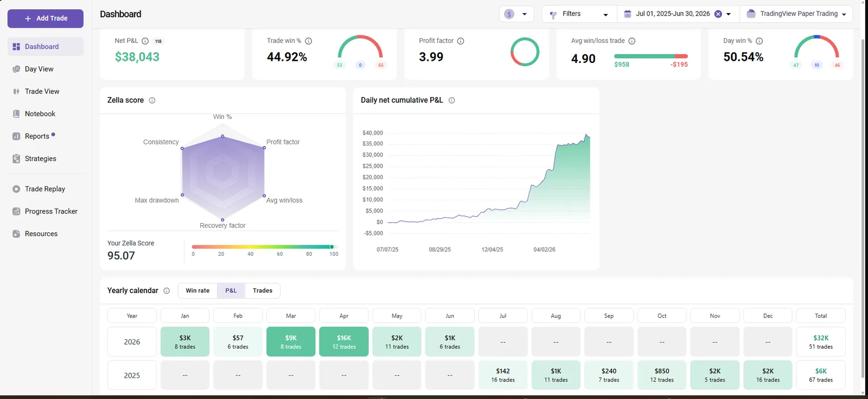Click the Progress Tracker icon
Image resolution: width=868 pixels, height=399 pixels.
[x=16, y=211]
